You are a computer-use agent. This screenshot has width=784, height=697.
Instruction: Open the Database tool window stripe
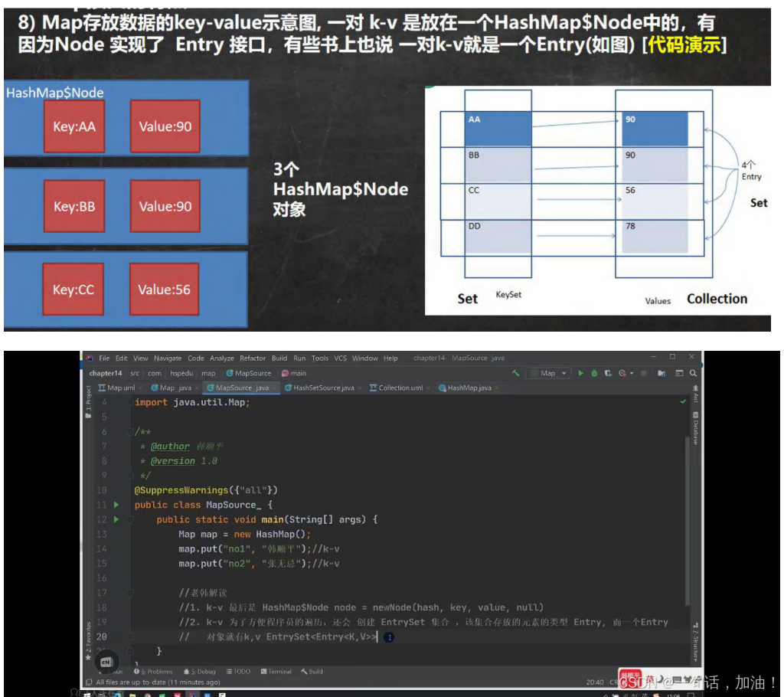(695, 428)
